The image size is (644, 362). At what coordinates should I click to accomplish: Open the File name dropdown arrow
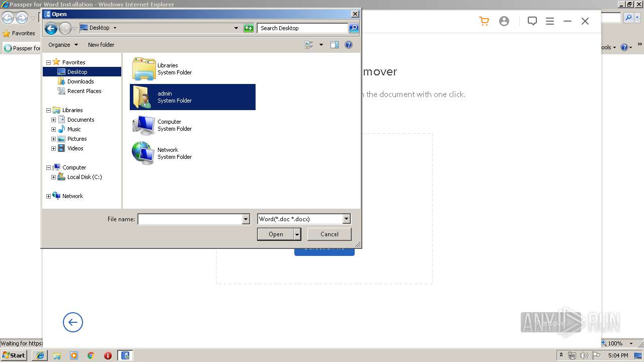pyautogui.click(x=246, y=219)
